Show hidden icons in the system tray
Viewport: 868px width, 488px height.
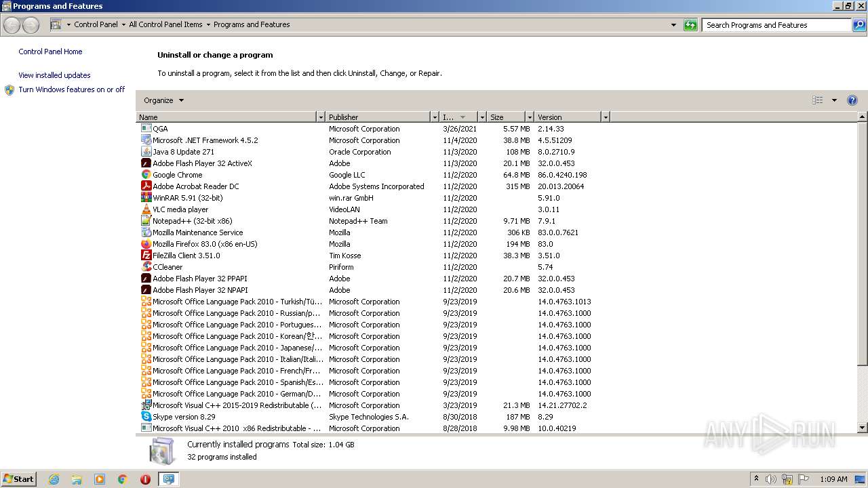757,479
